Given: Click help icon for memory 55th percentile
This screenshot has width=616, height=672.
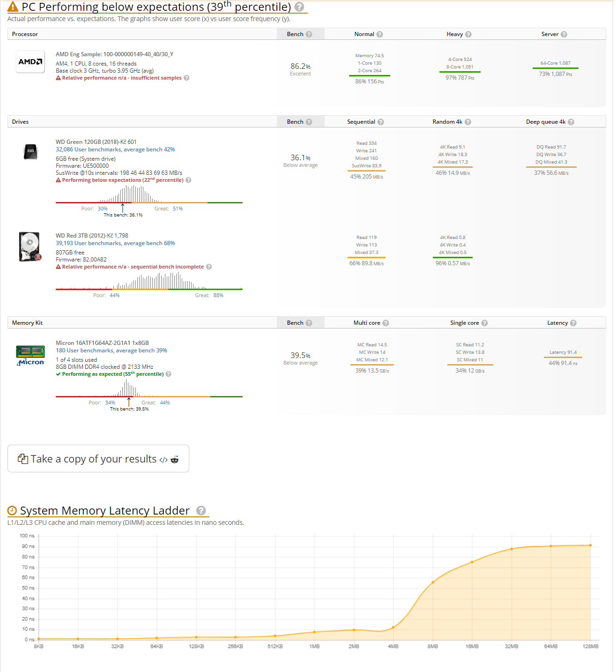Looking at the screenshot, I should [169, 374].
